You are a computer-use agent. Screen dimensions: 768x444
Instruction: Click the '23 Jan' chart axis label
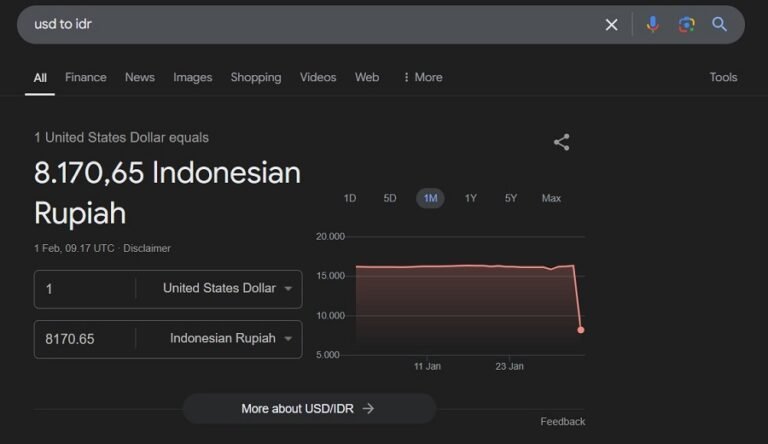pos(509,367)
